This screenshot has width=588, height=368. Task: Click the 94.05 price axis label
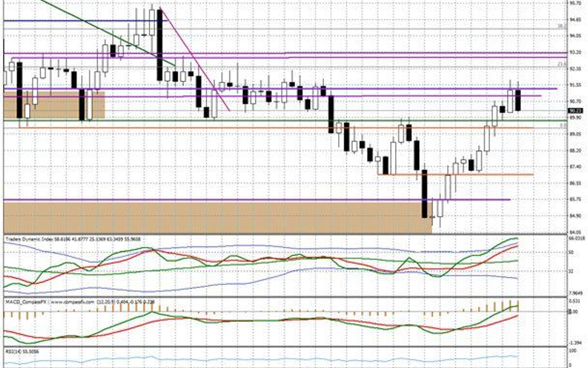(x=576, y=36)
